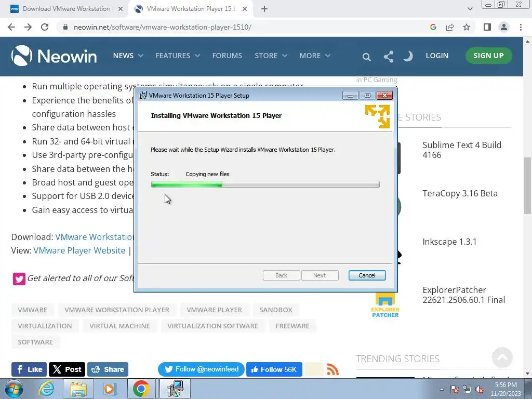Select the FREEWARE tag

pos(292,326)
